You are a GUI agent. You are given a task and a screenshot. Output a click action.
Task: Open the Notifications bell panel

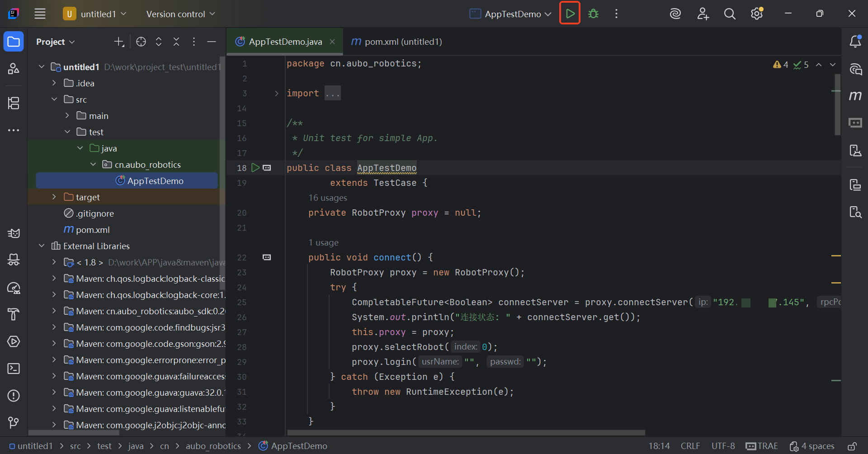(x=855, y=42)
